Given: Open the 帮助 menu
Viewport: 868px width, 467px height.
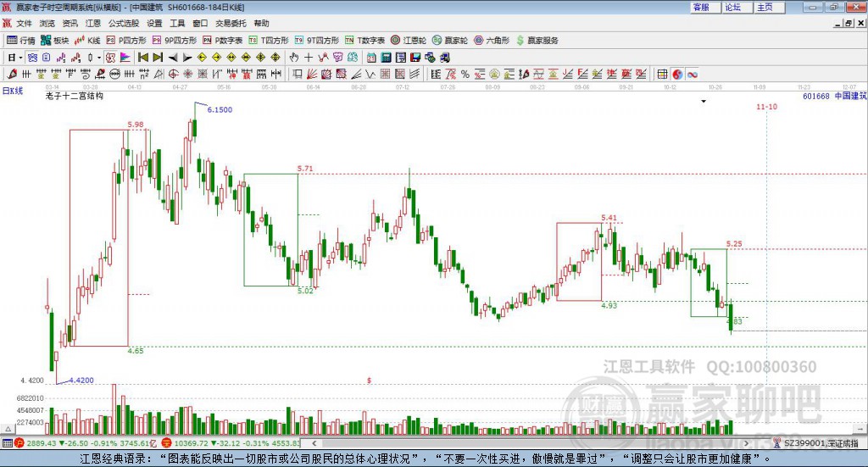Looking at the screenshot, I should [261, 23].
